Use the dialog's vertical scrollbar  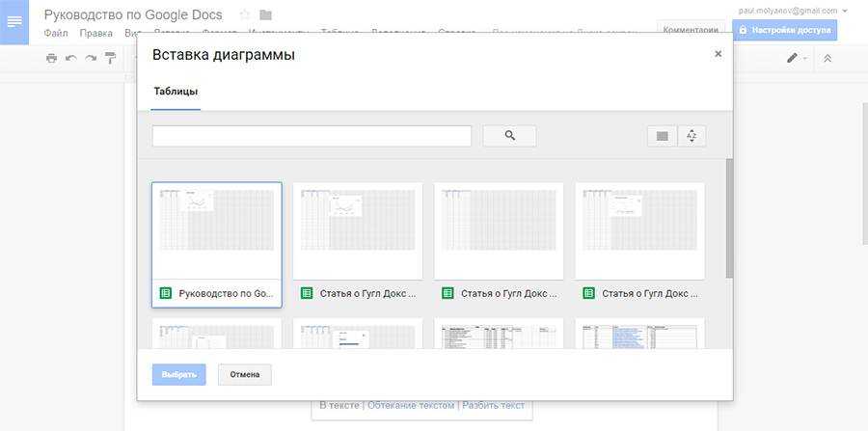point(729,219)
